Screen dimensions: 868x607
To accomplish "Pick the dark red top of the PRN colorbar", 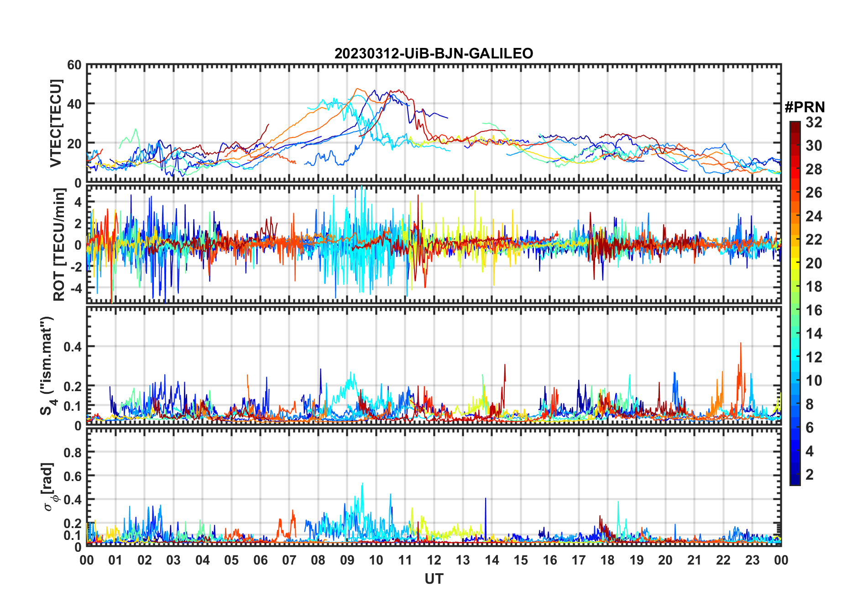I will pyautogui.click(x=795, y=126).
